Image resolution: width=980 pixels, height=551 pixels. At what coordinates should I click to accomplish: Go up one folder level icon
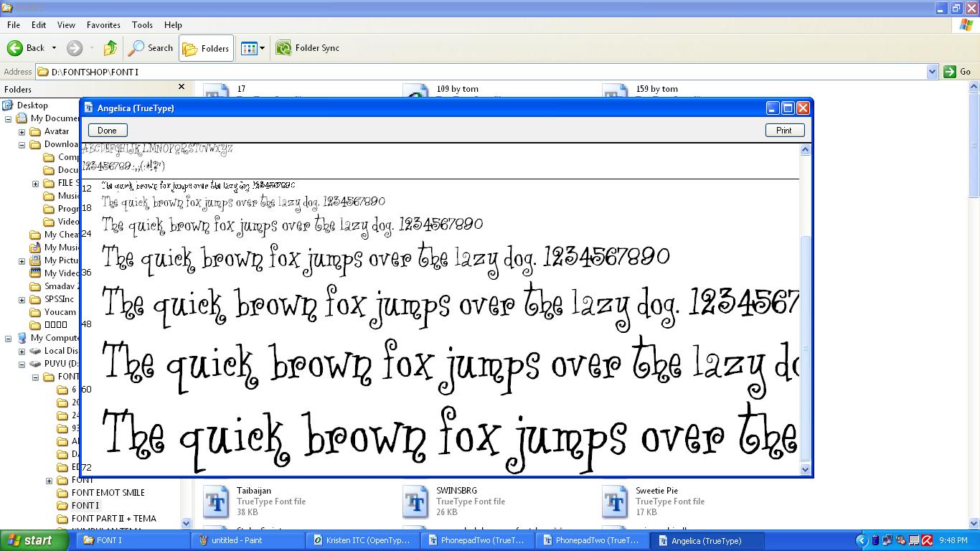(x=110, y=48)
